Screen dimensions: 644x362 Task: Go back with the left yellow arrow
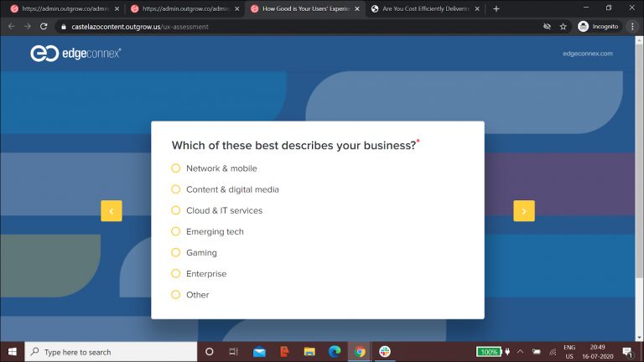(x=112, y=211)
